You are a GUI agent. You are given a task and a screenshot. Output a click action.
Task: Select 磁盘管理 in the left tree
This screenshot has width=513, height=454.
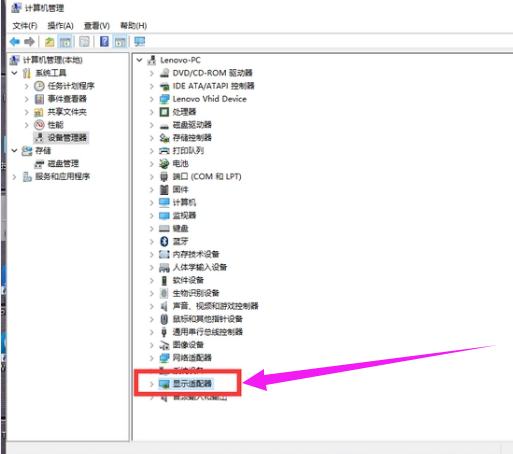(63, 164)
